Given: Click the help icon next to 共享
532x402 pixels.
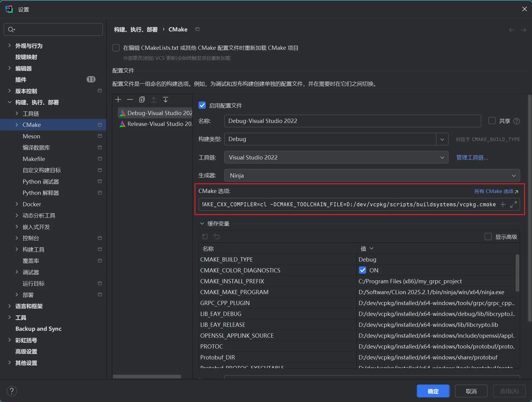Looking at the screenshot, I should pos(517,121).
